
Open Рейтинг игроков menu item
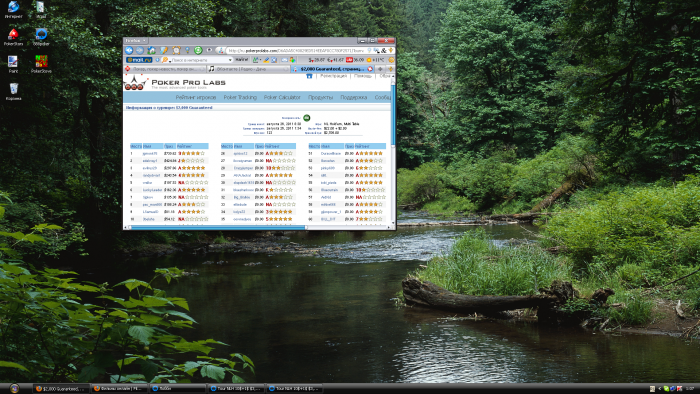196,97
